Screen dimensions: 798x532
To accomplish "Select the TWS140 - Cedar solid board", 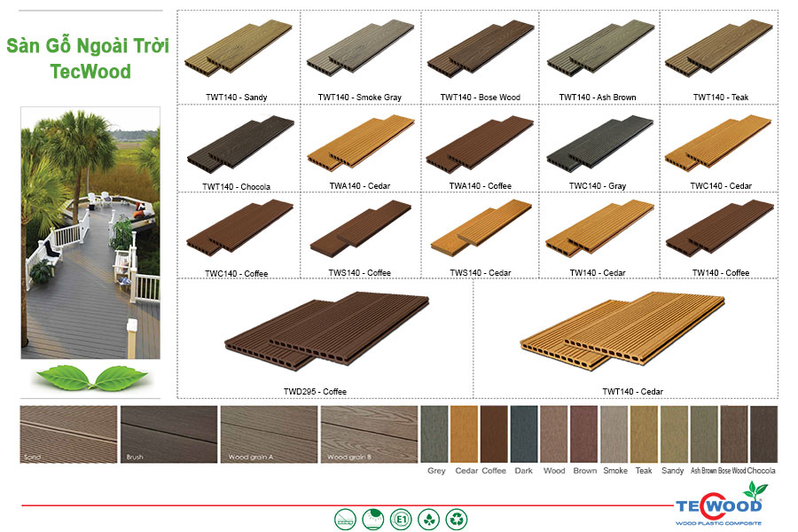I will tap(481, 228).
